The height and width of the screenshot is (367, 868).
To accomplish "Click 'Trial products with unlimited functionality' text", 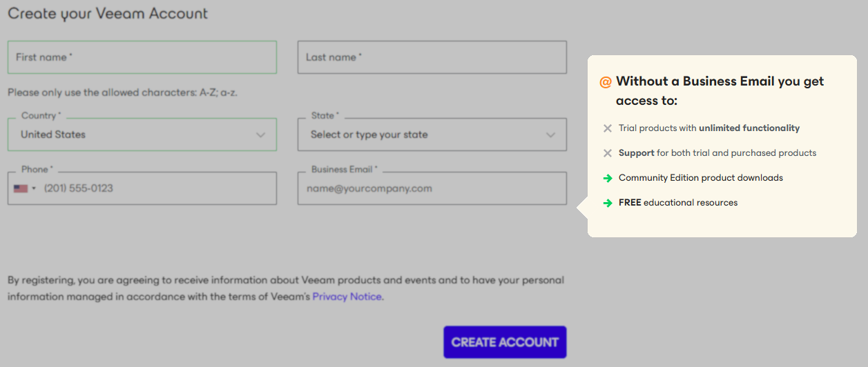I will [709, 128].
